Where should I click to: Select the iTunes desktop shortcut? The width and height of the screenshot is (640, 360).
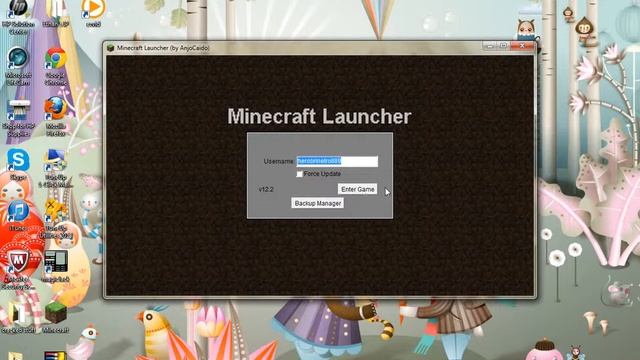click(18, 215)
